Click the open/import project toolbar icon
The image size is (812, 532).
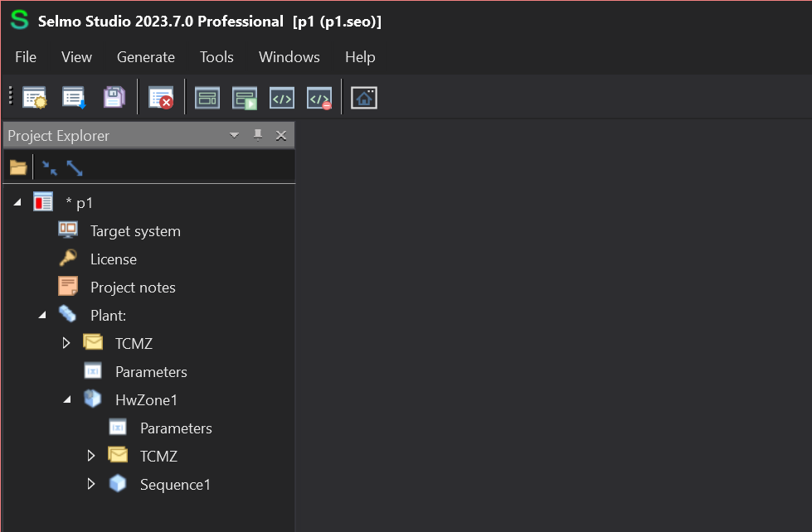pos(74,97)
